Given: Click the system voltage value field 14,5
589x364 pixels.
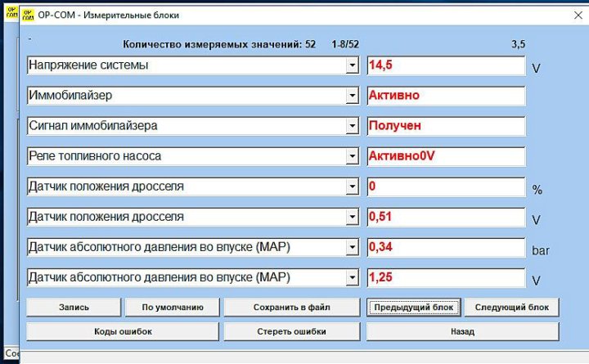Looking at the screenshot, I should click(445, 65).
